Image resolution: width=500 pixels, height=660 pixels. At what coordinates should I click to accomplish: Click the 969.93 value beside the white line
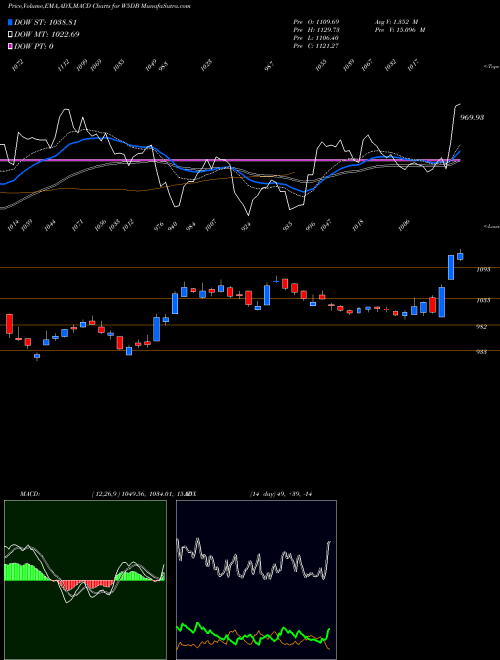tap(472, 118)
